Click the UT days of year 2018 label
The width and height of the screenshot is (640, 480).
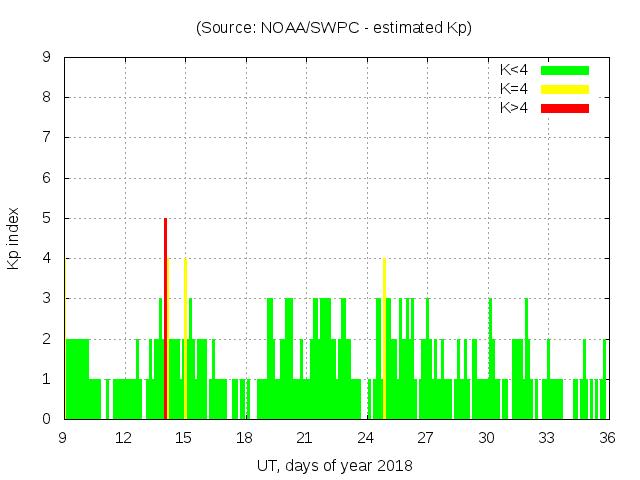334,465
